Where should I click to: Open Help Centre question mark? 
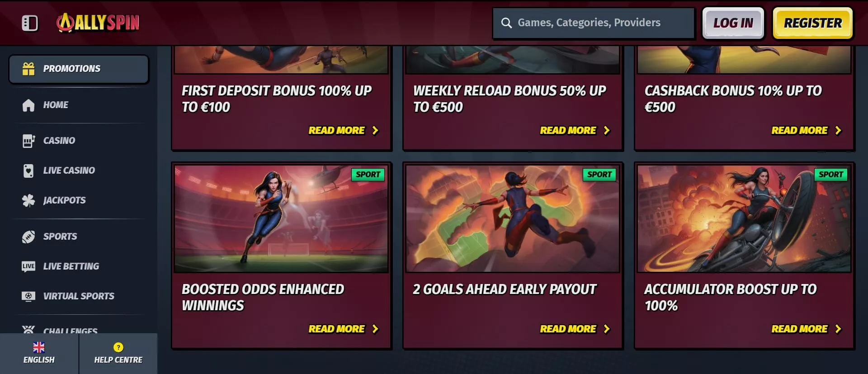point(118,347)
